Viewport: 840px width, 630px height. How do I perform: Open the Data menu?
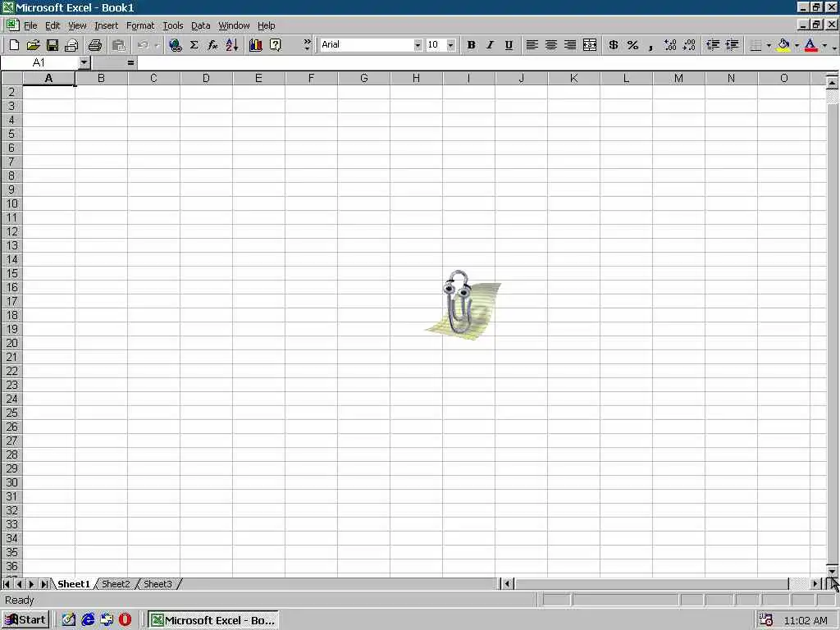tap(200, 25)
